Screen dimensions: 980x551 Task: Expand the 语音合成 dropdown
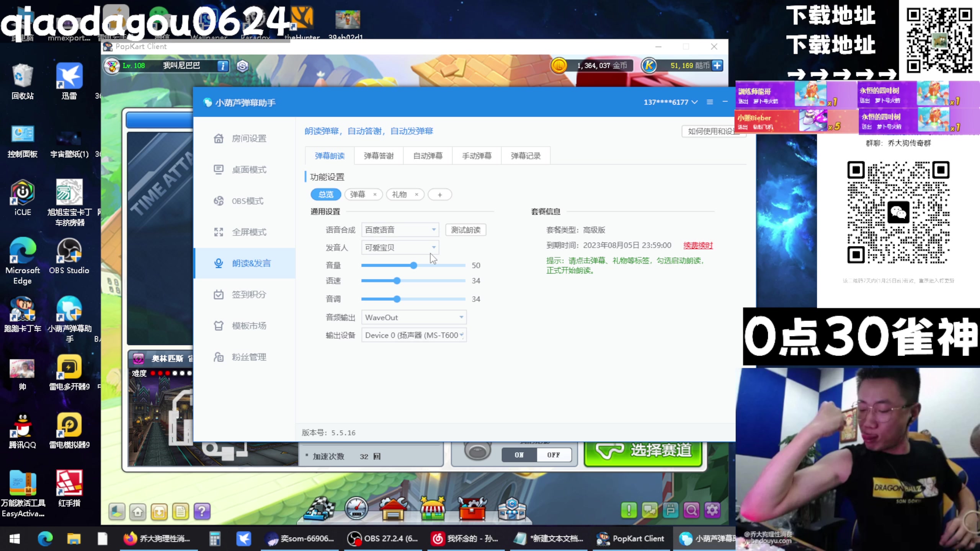click(400, 230)
